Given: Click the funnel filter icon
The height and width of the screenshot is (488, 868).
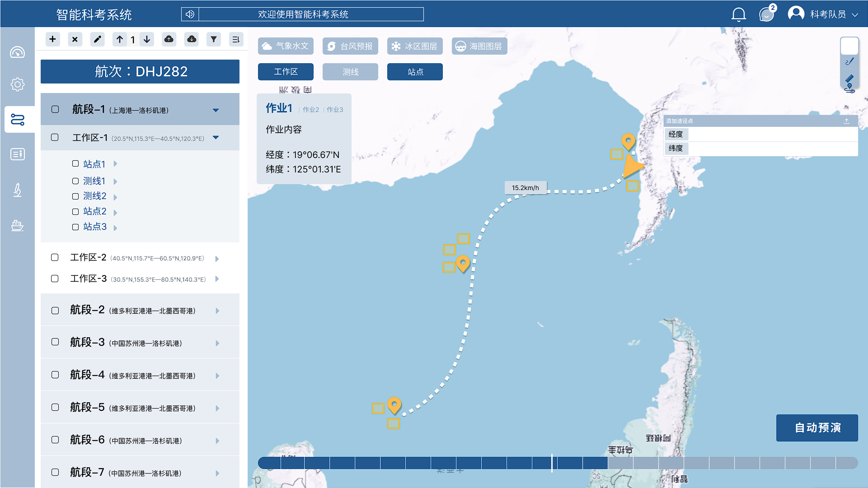Looking at the screenshot, I should pos(214,39).
